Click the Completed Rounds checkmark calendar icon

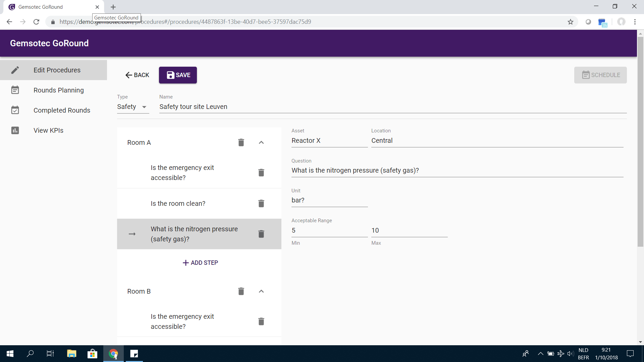pyautogui.click(x=15, y=110)
